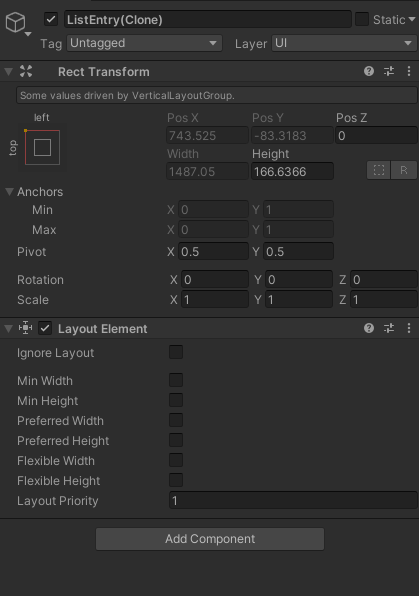Click the Add Component button
This screenshot has height=596, width=419.
[210, 539]
